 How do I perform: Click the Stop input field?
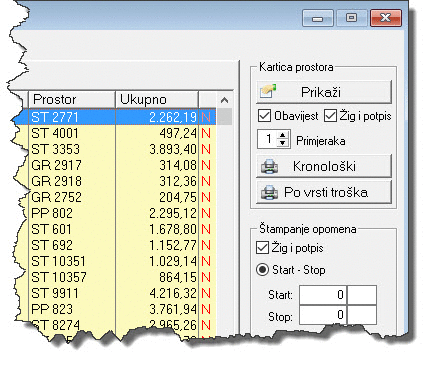(323, 315)
